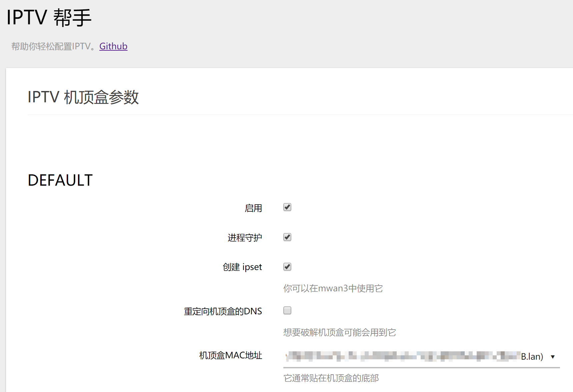Click the 它通常贴在机顶盒的底部 hint text

pyautogui.click(x=331, y=378)
